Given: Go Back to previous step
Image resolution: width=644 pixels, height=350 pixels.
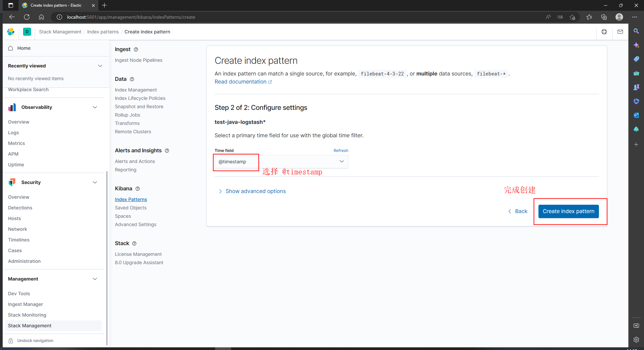Looking at the screenshot, I should (518, 211).
